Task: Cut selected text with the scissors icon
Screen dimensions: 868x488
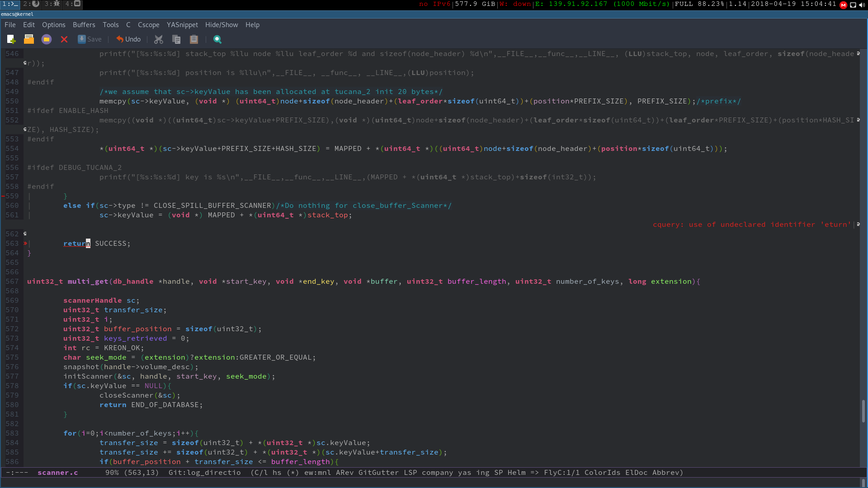Action: pos(159,39)
